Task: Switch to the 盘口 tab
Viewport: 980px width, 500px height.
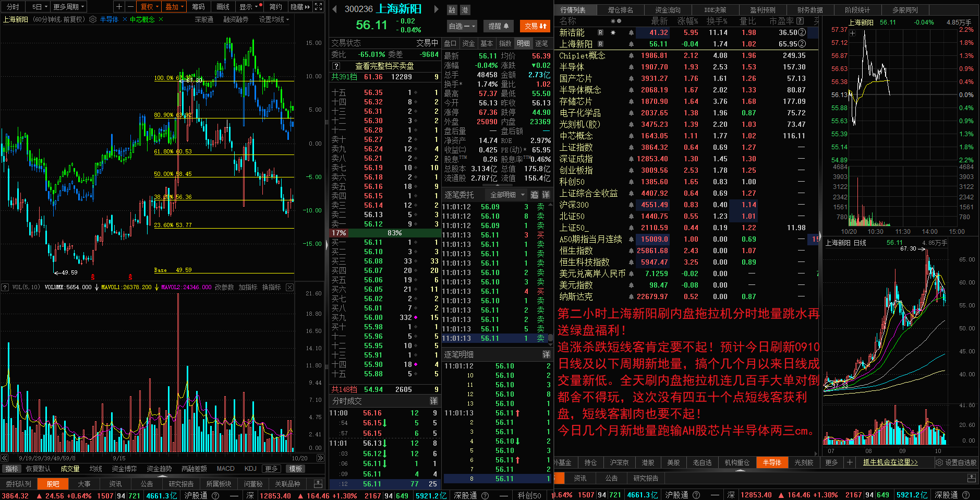Action: click(x=450, y=43)
